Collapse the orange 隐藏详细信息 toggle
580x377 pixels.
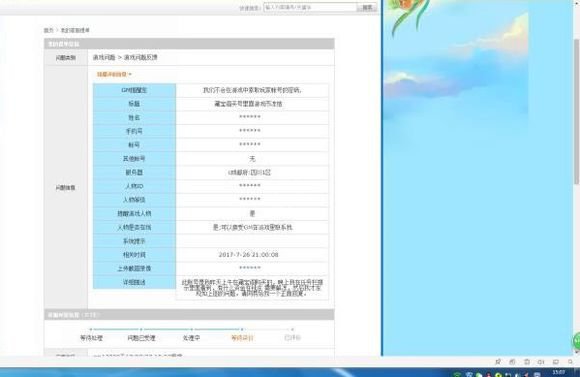pos(114,74)
